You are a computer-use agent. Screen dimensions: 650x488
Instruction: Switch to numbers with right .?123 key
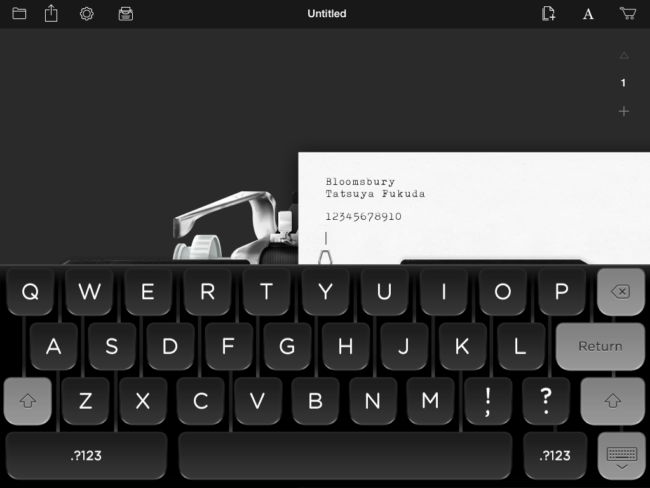tap(555, 456)
